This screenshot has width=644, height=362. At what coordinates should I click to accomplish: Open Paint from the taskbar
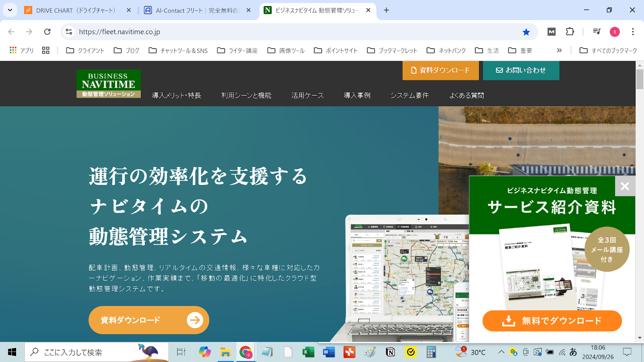(370, 352)
